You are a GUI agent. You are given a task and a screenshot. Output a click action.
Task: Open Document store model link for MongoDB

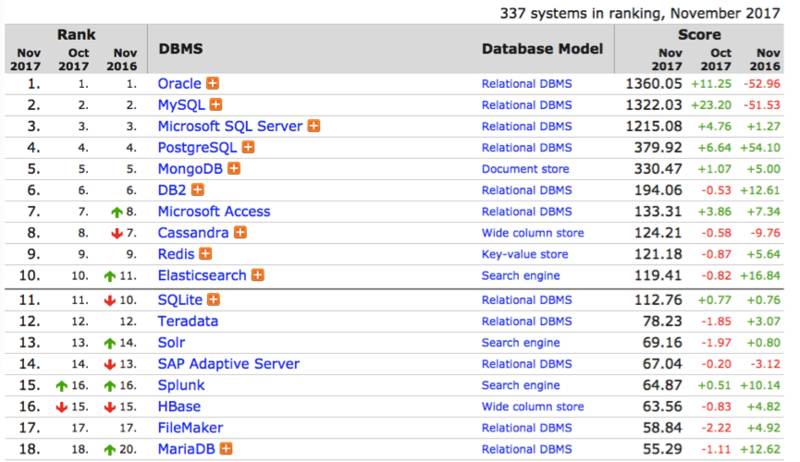pyautogui.click(x=525, y=169)
